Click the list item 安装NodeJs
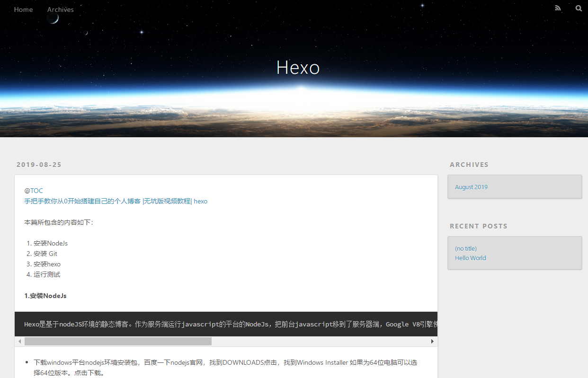This screenshot has width=588, height=378. (x=51, y=243)
